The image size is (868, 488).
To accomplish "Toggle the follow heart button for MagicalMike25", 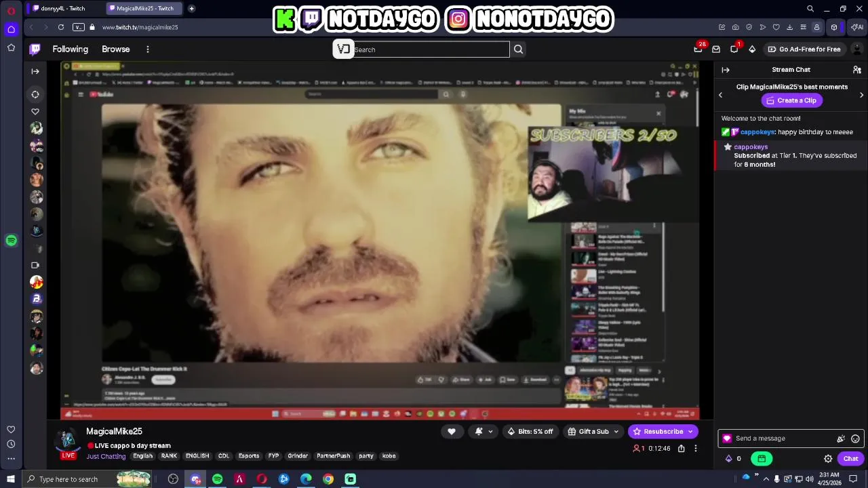I will [452, 431].
